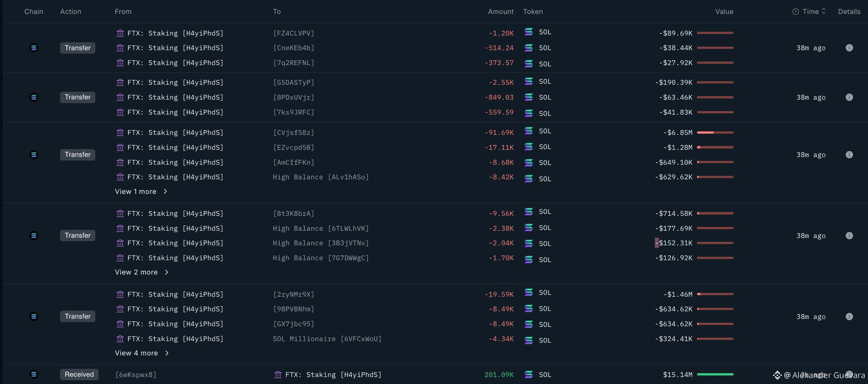Click the From column header
868x384 pixels.
pyautogui.click(x=123, y=12)
